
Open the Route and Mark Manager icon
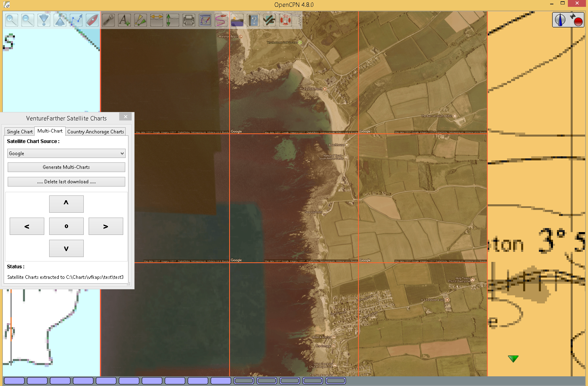point(205,20)
